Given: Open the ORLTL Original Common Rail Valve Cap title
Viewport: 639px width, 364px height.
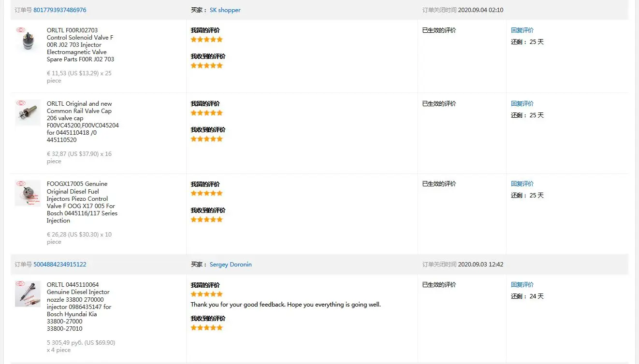Looking at the screenshot, I should (82, 122).
